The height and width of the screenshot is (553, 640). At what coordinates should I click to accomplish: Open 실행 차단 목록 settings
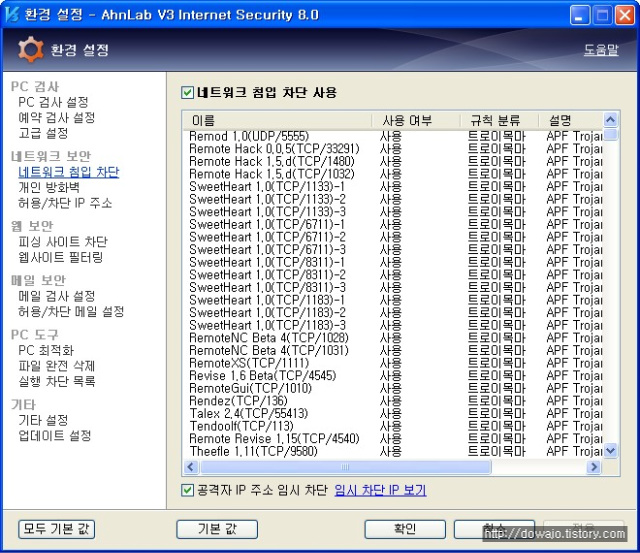tap(57, 381)
